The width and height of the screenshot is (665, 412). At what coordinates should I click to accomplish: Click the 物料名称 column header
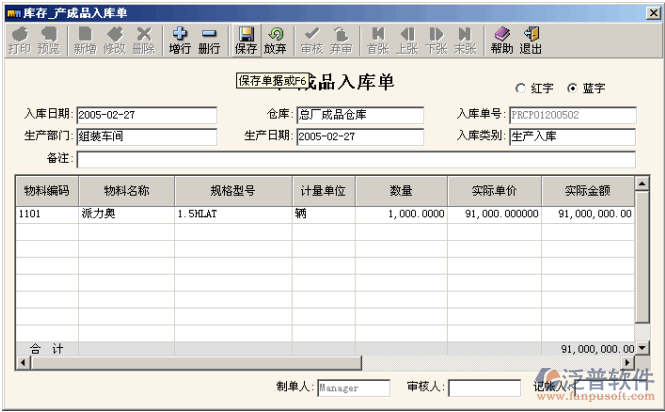127,190
